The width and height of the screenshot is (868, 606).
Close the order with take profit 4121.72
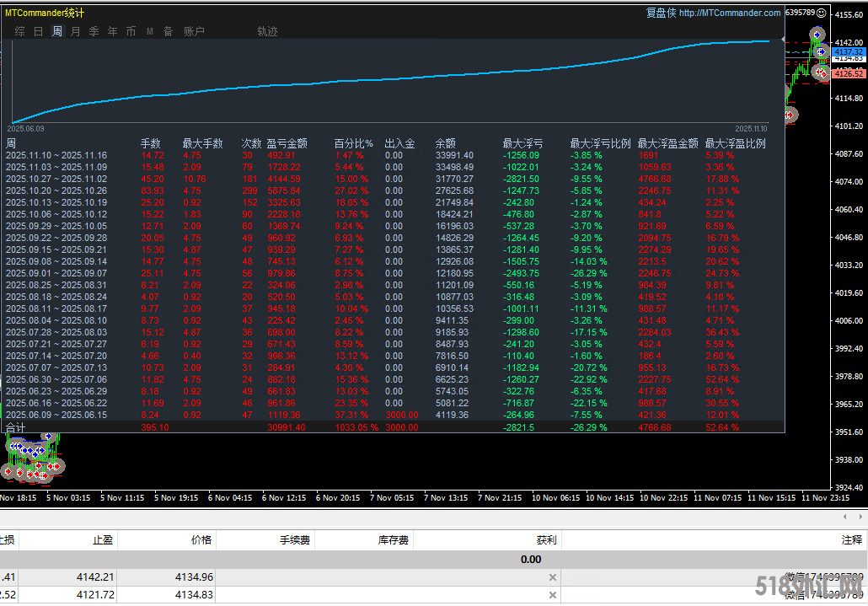tap(553, 596)
